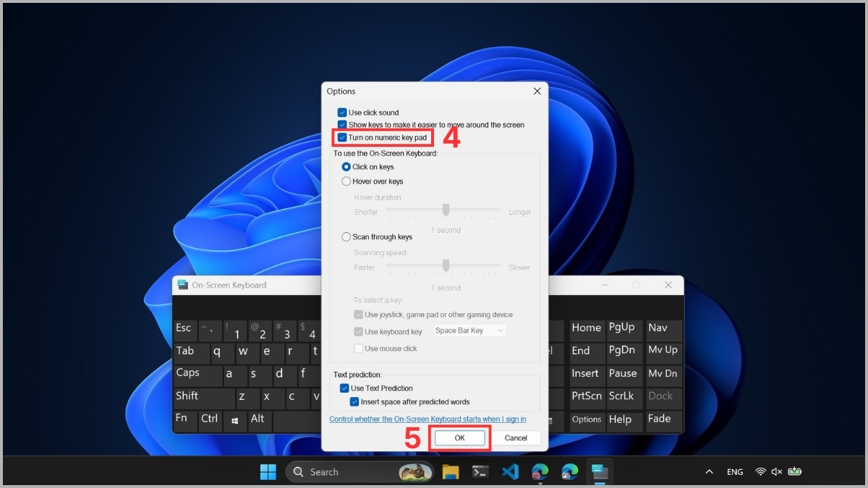This screenshot has height=488, width=868.
Task: Click the Esc key on keyboard
Action: click(x=185, y=330)
